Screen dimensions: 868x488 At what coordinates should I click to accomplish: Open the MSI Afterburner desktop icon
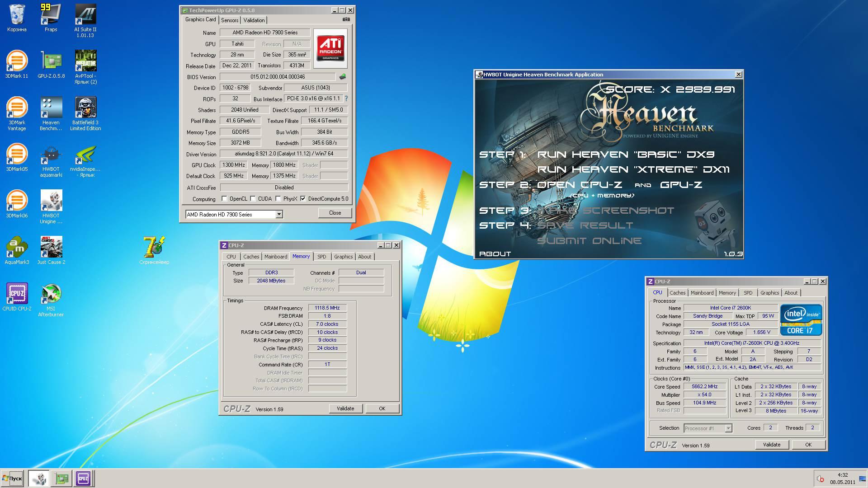51,300
